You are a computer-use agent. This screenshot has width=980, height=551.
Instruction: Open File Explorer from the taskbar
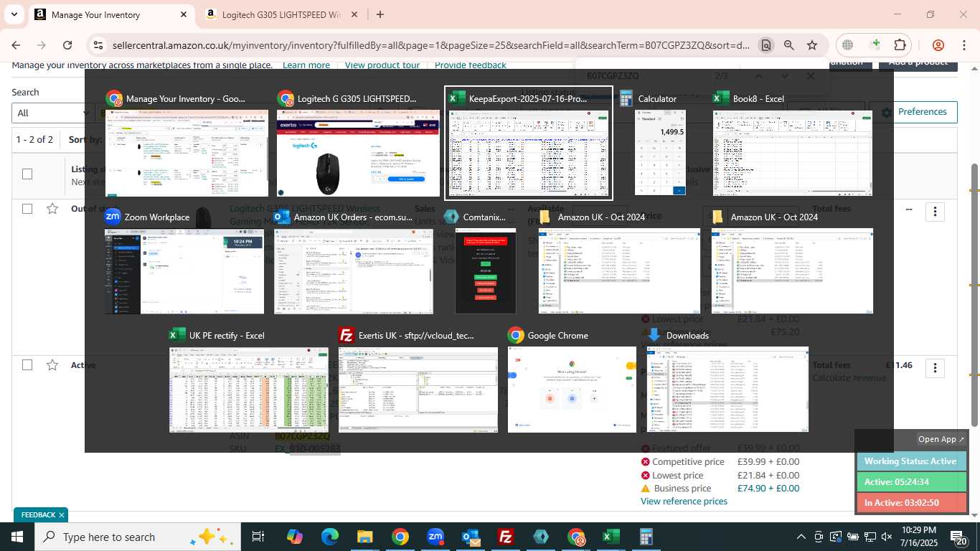tap(364, 537)
